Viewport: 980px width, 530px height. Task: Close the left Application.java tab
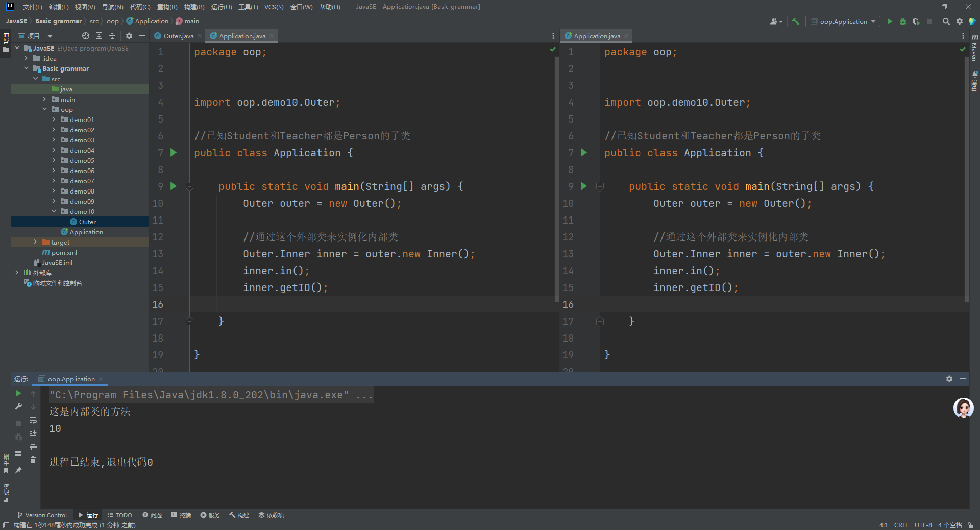[272, 36]
